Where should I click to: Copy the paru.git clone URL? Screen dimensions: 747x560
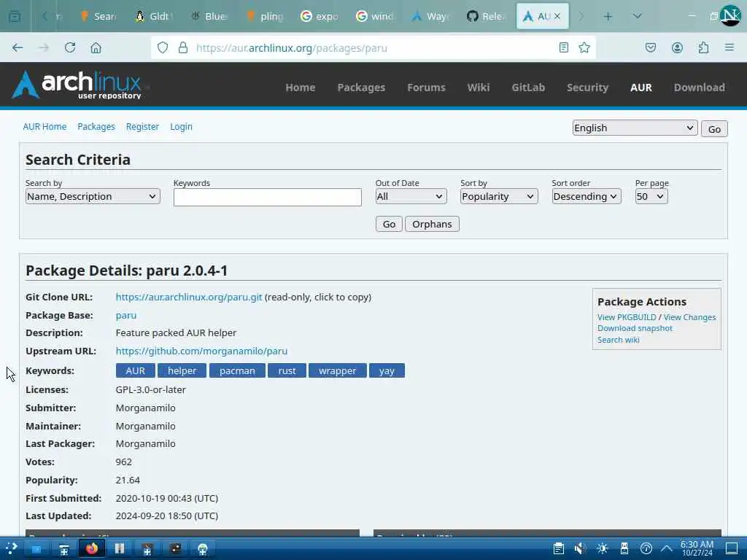[x=189, y=297]
